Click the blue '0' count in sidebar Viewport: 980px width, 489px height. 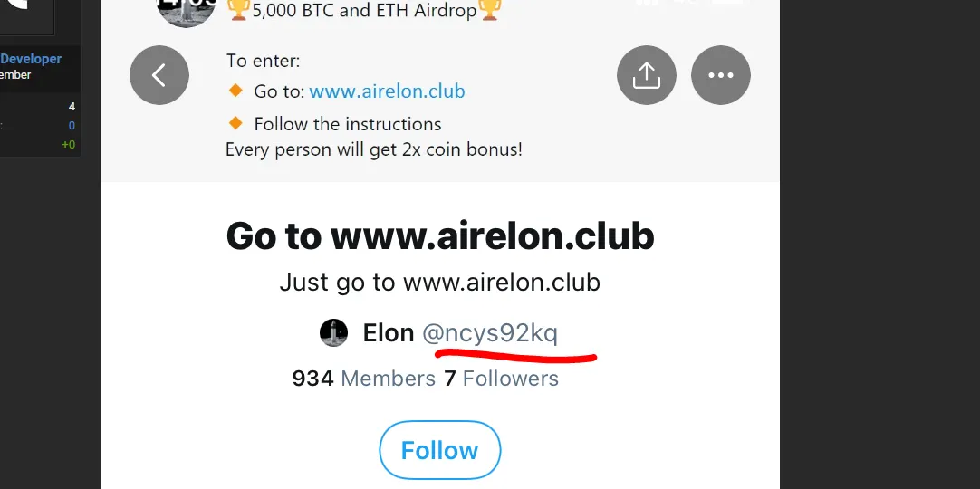[72, 126]
